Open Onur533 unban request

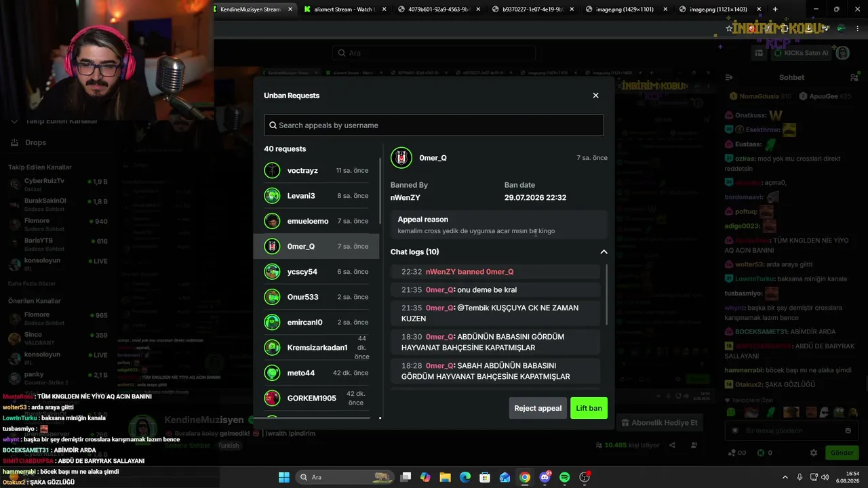coord(316,297)
